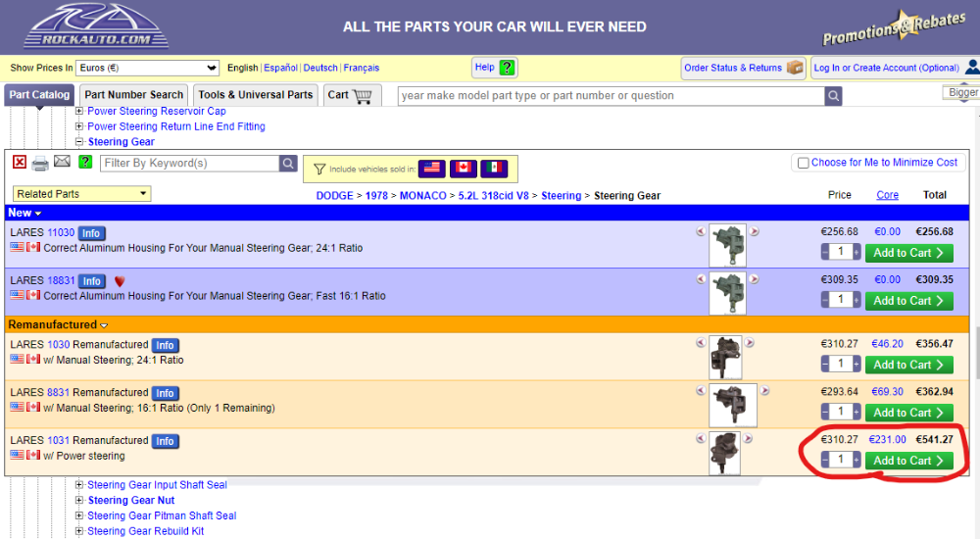Screen dimensions: 980x539
Task: Increase quantity for LARES 18831
Action: [x=857, y=300]
